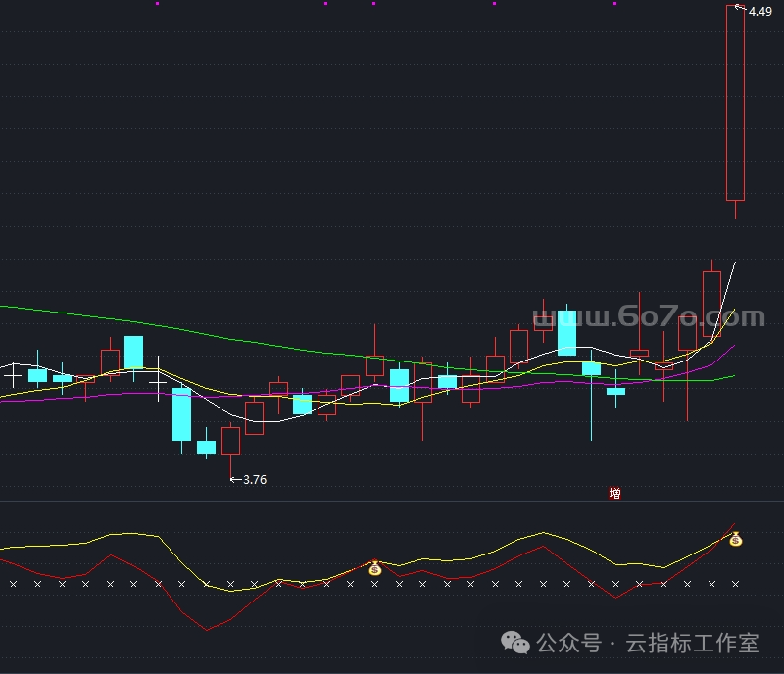This screenshot has height=674, width=784.
Task: Click the money bag signal at the indicator's far right
Action: point(735,540)
